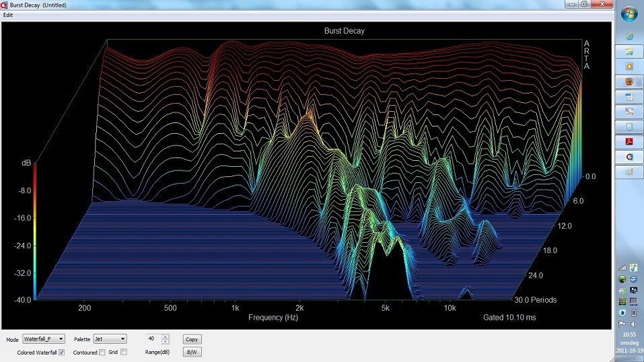The image size is (644, 362).
Task: Open Adobe Reader from the taskbar
Action: click(x=629, y=142)
